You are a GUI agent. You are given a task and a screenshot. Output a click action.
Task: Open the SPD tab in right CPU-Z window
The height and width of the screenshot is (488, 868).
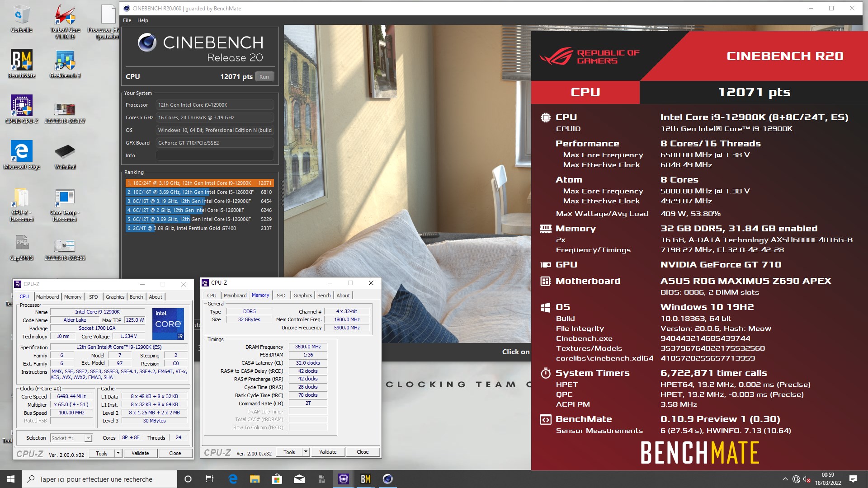coord(281,296)
